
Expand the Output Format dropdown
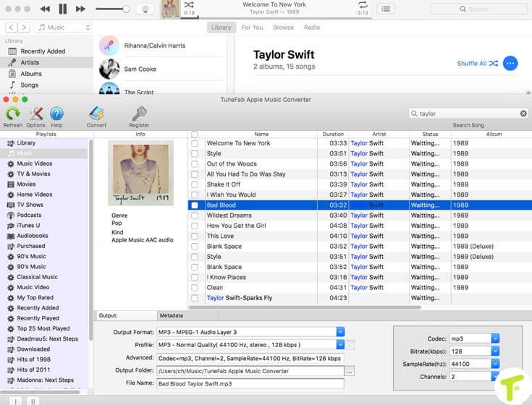(x=340, y=332)
